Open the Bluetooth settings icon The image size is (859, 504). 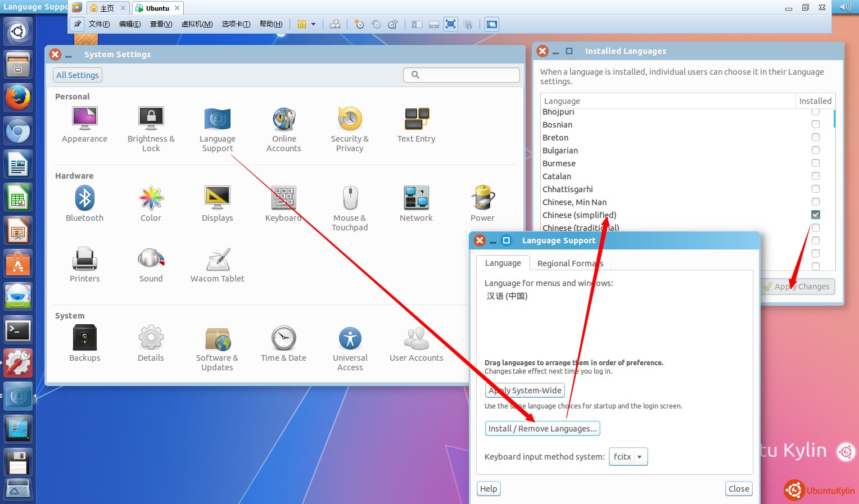pyautogui.click(x=84, y=203)
